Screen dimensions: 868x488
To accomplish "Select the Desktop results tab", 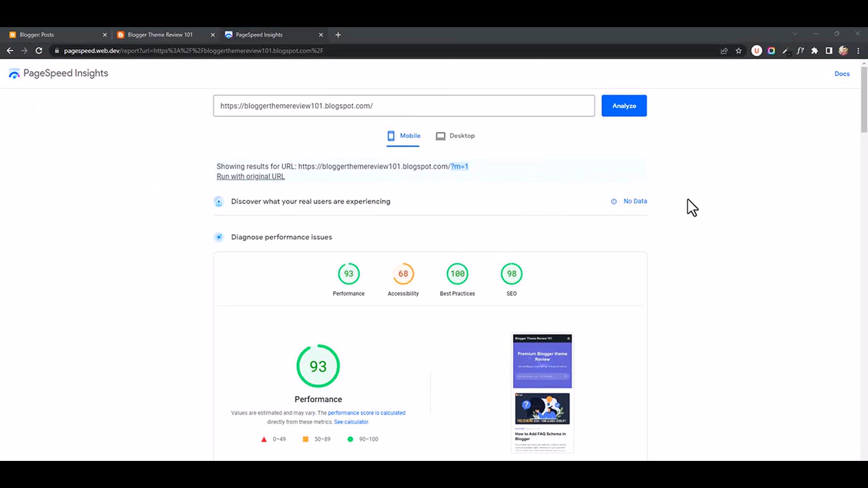I will coord(455,136).
